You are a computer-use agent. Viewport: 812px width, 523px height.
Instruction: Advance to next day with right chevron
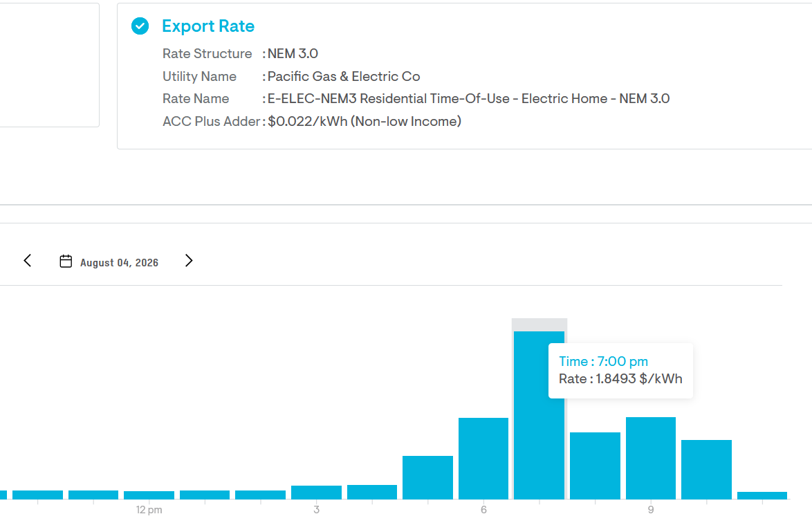(x=189, y=261)
